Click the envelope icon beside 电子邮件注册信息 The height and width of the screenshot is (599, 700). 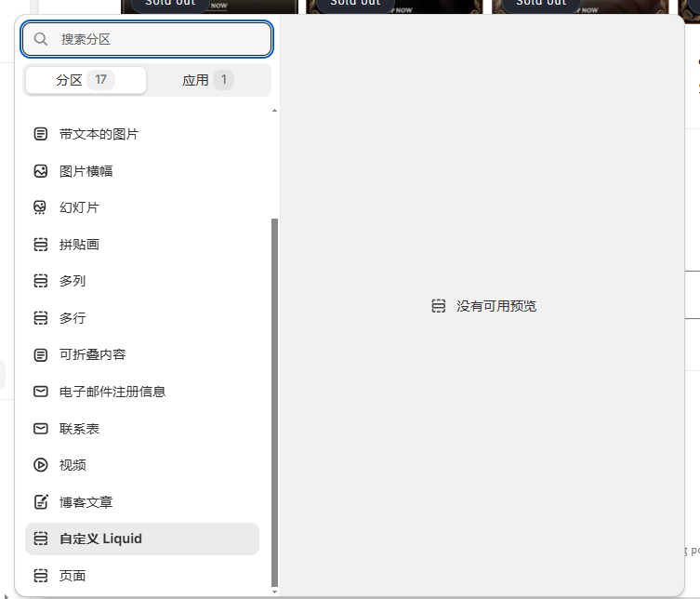(x=41, y=392)
